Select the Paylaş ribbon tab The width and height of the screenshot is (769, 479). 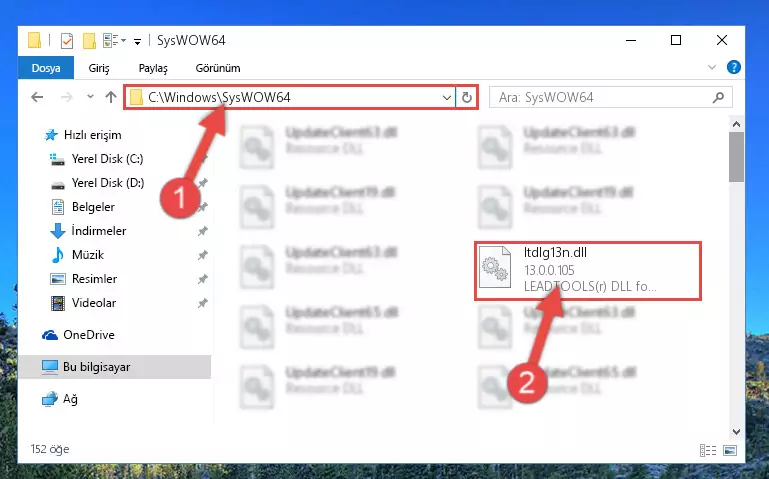153,68
